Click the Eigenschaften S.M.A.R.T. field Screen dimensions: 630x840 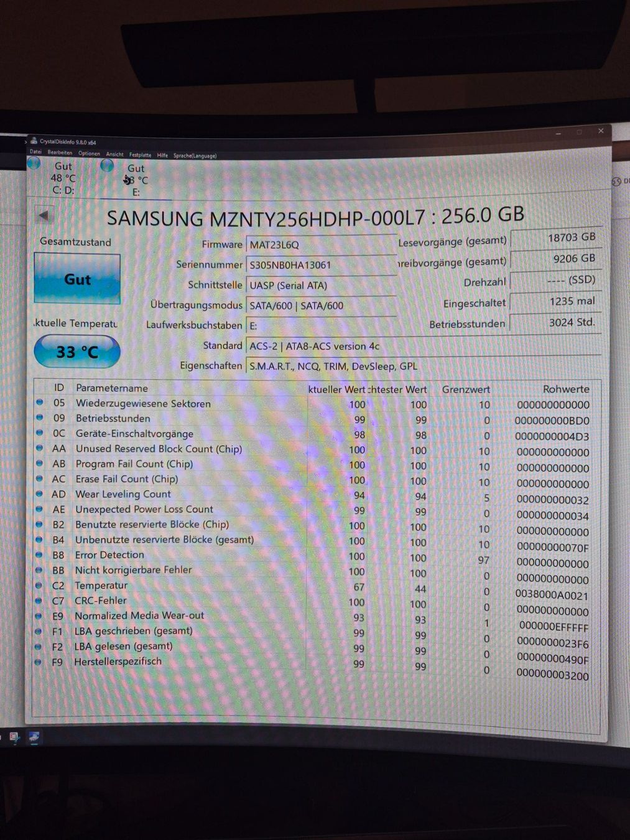coord(423,366)
